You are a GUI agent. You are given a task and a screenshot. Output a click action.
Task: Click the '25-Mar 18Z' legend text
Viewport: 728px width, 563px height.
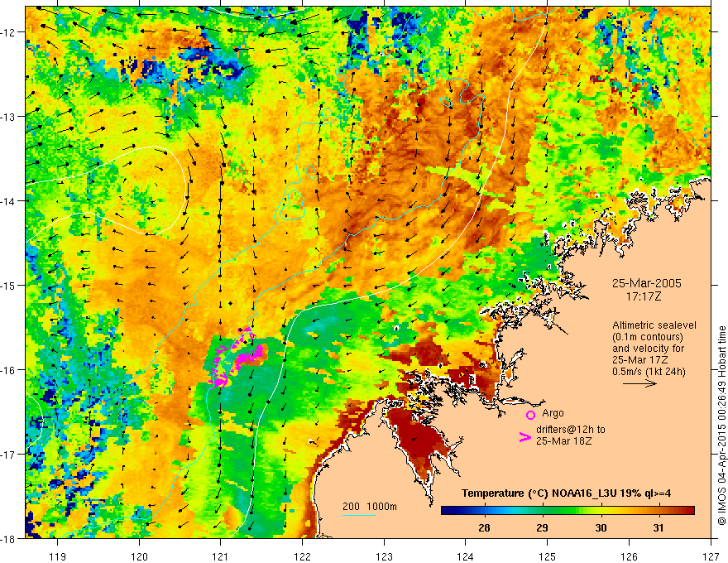(x=563, y=441)
